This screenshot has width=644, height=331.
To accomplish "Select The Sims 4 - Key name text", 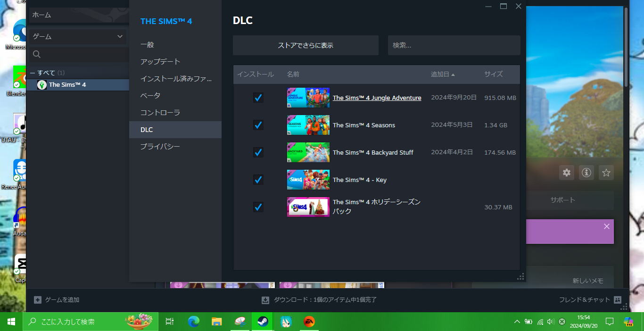I will point(360,180).
